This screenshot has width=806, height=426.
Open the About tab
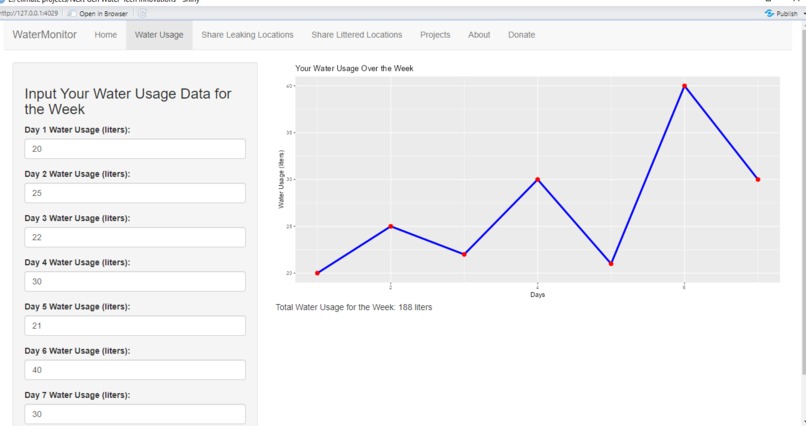tap(479, 35)
